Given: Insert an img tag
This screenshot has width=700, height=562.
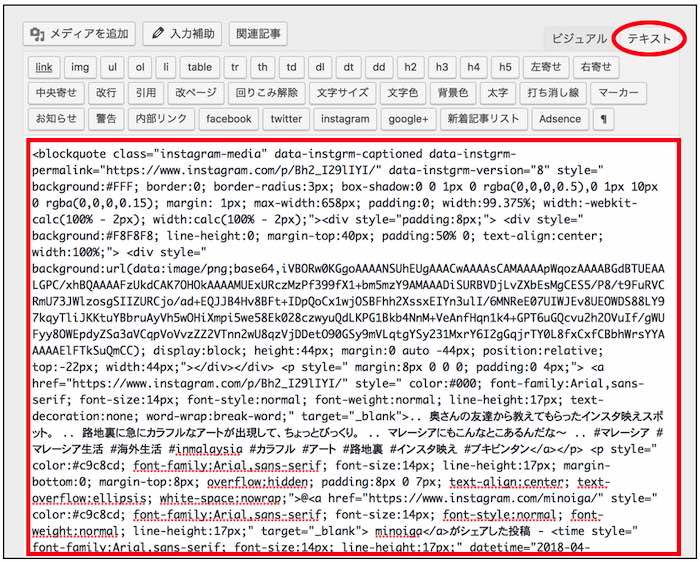Looking at the screenshot, I should (x=80, y=67).
